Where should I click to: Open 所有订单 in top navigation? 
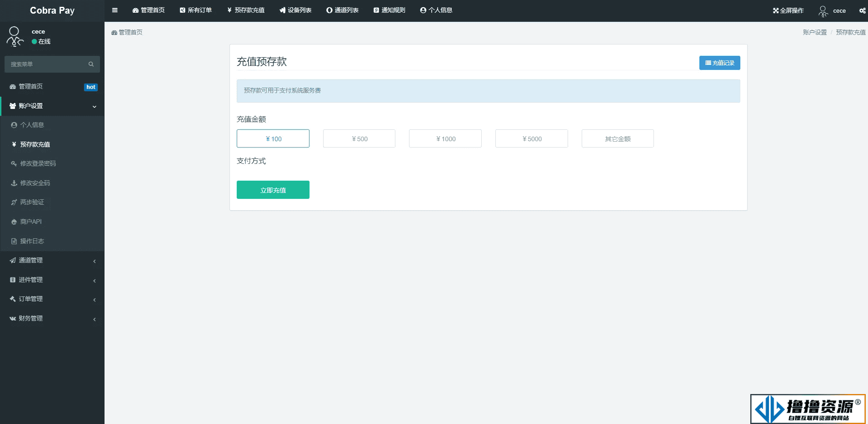click(x=196, y=10)
